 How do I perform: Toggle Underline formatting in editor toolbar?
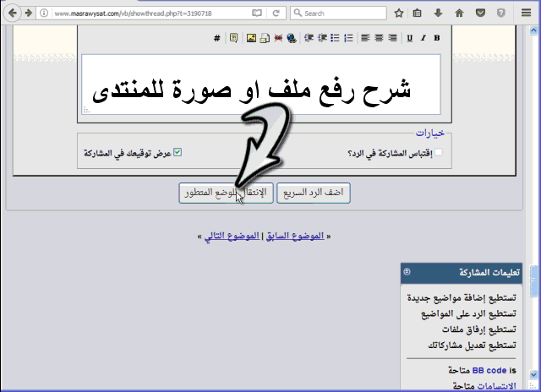[x=409, y=38]
